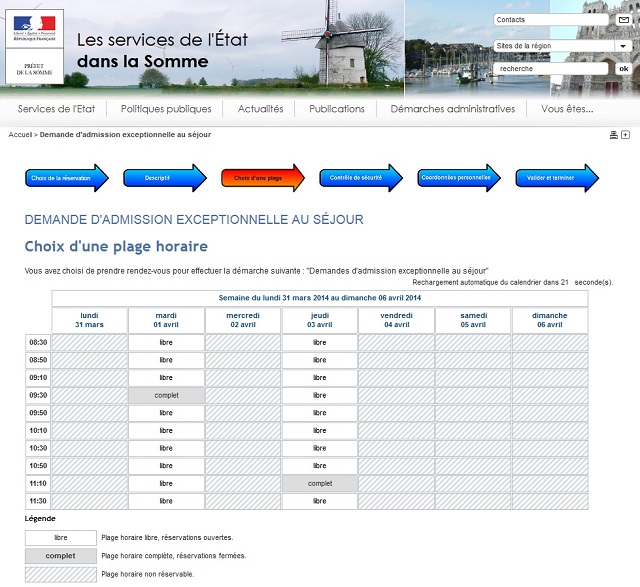Click the print page icon
The image size is (640, 587).
tap(614, 134)
